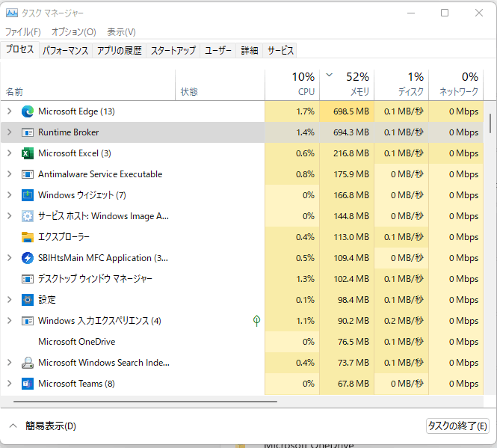Screen dimensions: 497x448
Task: Collapse to 簡易表示 using chevron arrow
Action: click(x=13, y=426)
